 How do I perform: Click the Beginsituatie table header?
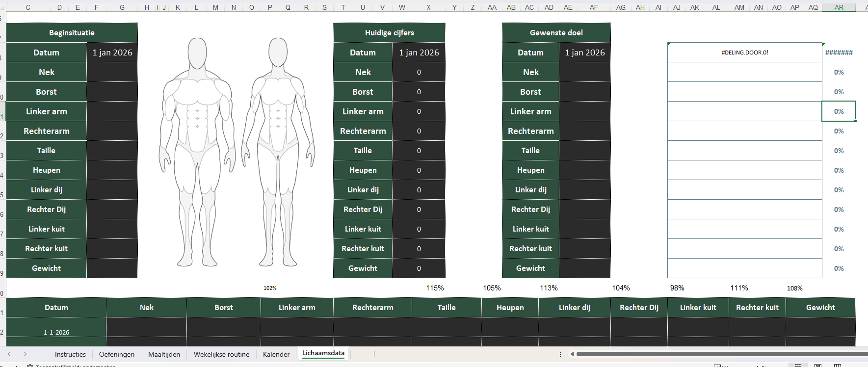tap(72, 32)
